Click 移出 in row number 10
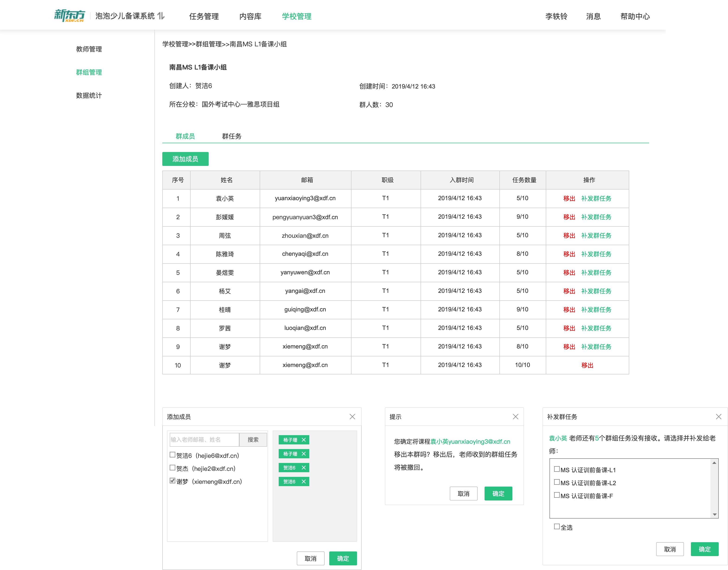The image size is (728, 570). (587, 365)
